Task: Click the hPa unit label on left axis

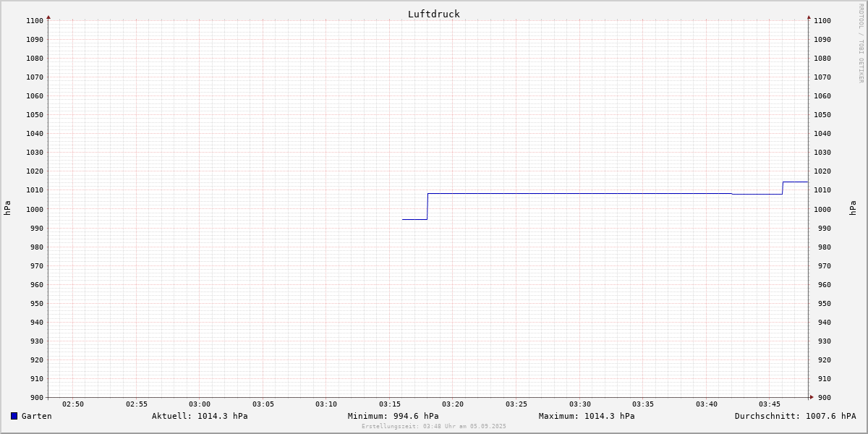Action: click(7, 208)
